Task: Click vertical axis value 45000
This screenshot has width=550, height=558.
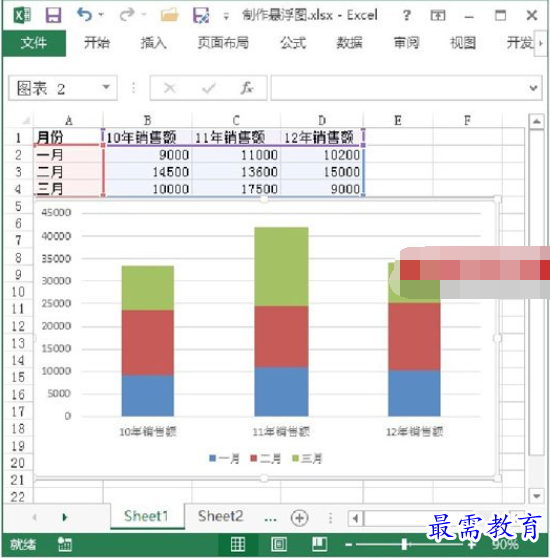Action: pyautogui.click(x=56, y=212)
